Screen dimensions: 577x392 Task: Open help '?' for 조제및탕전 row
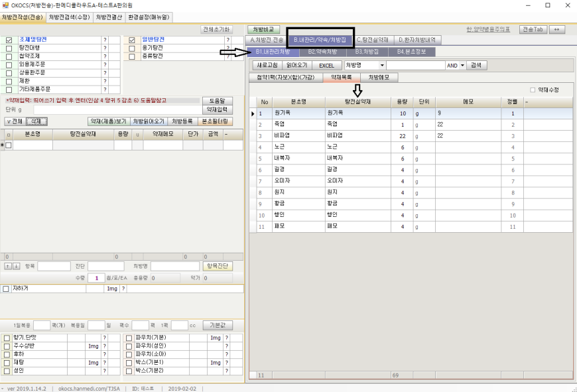105,40
